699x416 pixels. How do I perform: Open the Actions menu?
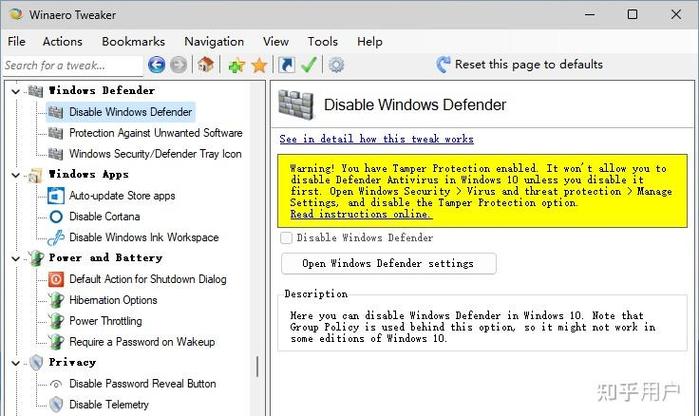62,41
